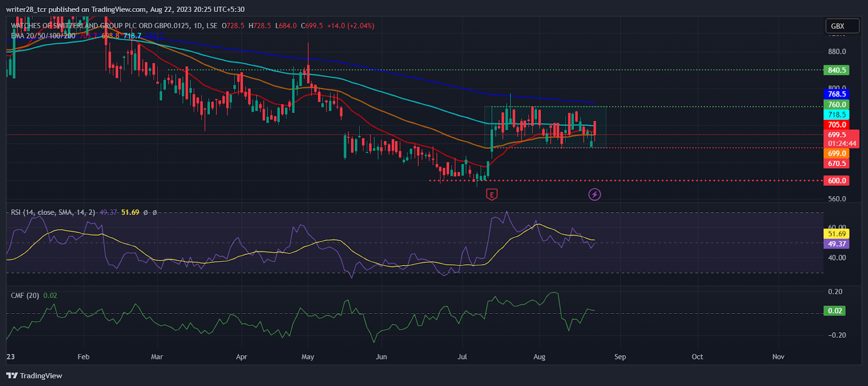Click the May label on time axis
The height and width of the screenshot is (386, 868).
308,357
